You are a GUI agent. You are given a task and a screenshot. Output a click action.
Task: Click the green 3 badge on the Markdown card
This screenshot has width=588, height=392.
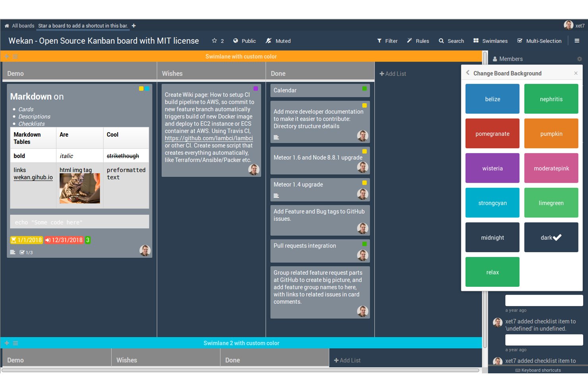coord(88,240)
